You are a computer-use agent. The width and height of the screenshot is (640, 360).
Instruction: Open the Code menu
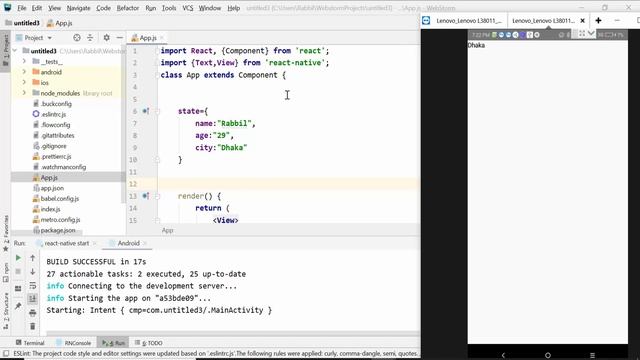(103, 8)
